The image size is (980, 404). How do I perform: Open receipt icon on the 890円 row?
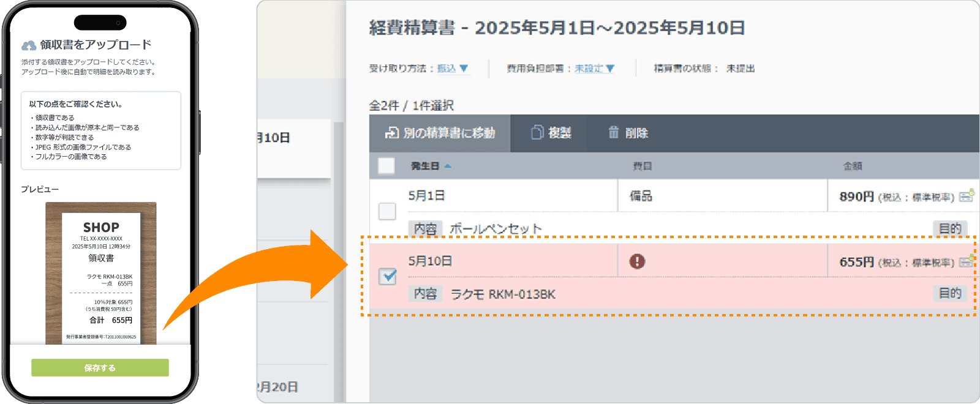point(967,196)
